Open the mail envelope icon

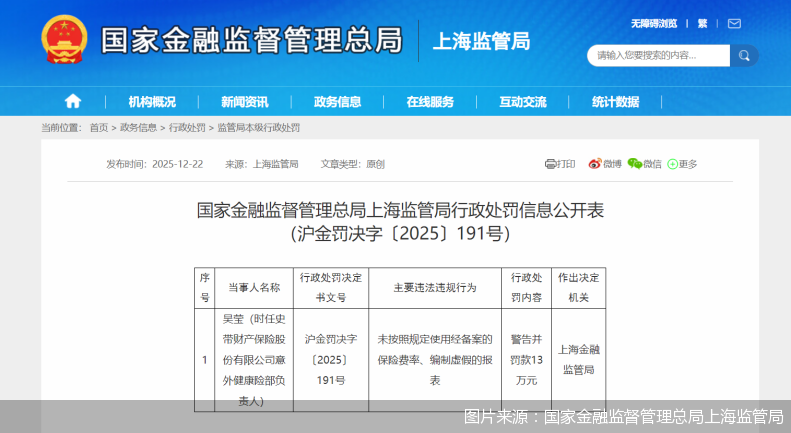pos(734,24)
